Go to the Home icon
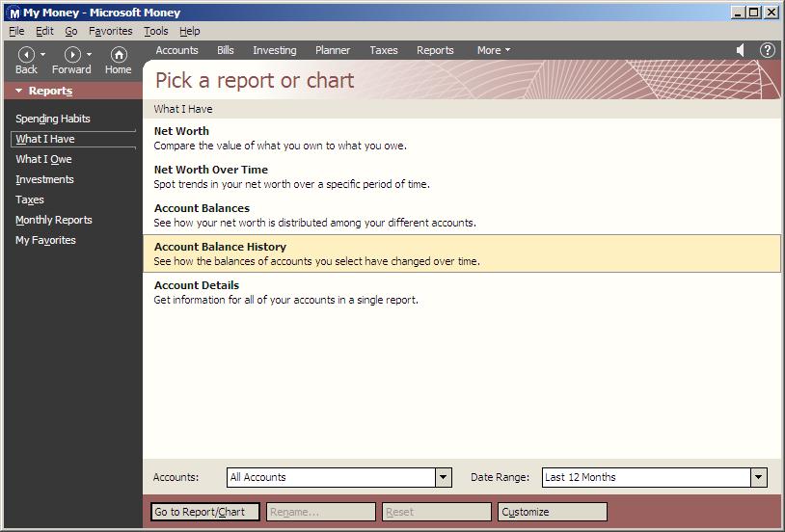The width and height of the screenshot is (785, 532). [x=119, y=54]
